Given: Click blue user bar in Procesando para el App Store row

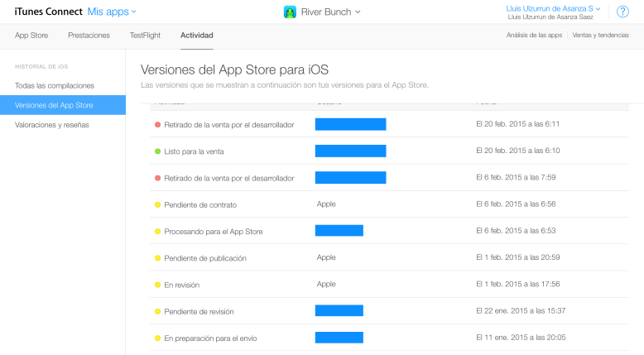Looking at the screenshot, I should pyautogui.click(x=339, y=230).
